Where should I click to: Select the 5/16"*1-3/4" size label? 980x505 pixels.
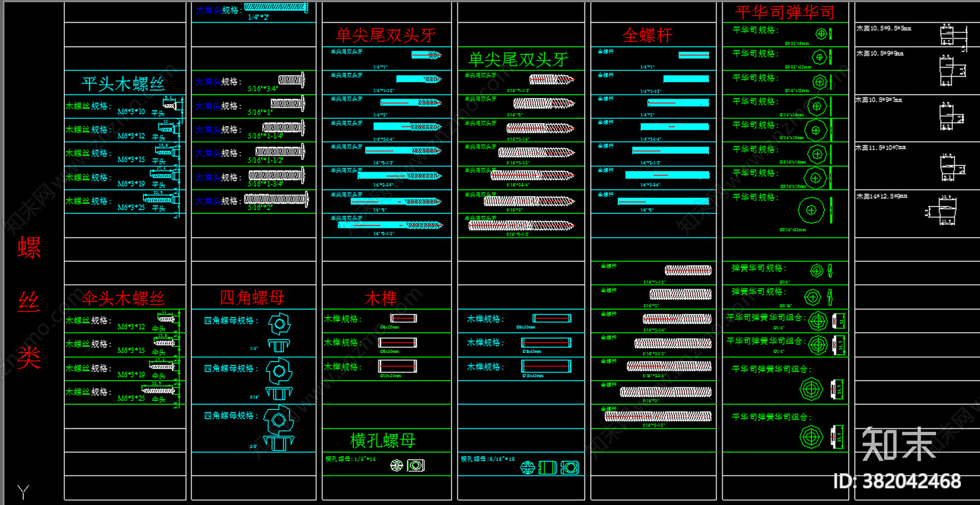coord(265,184)
